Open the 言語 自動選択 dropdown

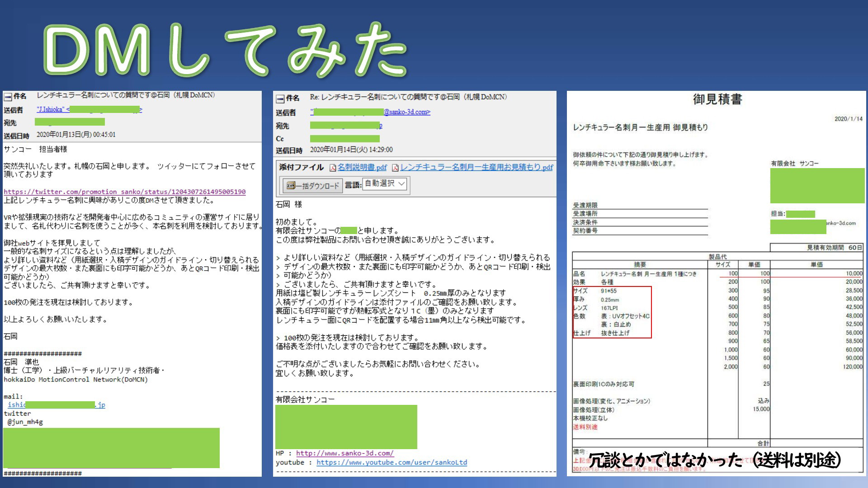tap(386, 183)
